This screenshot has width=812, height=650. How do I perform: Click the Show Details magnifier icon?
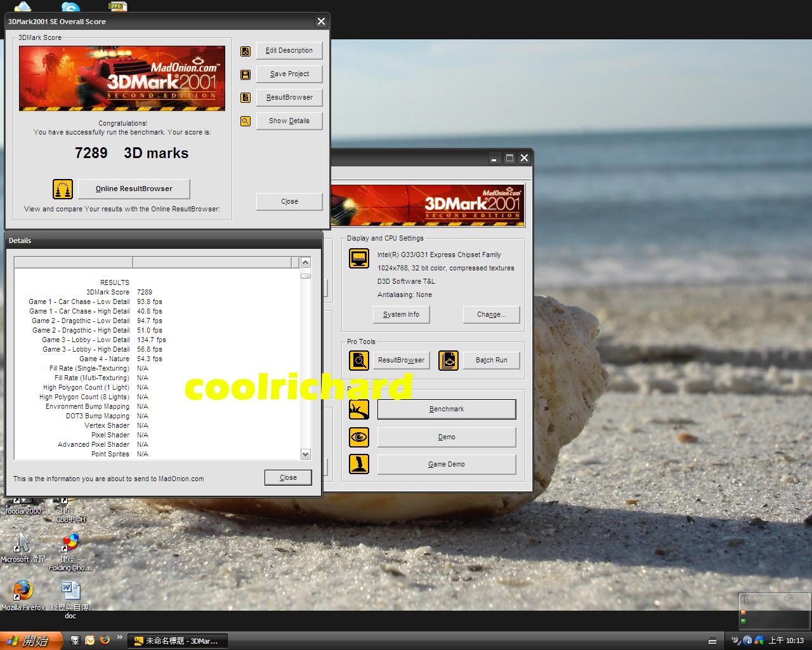246,121
